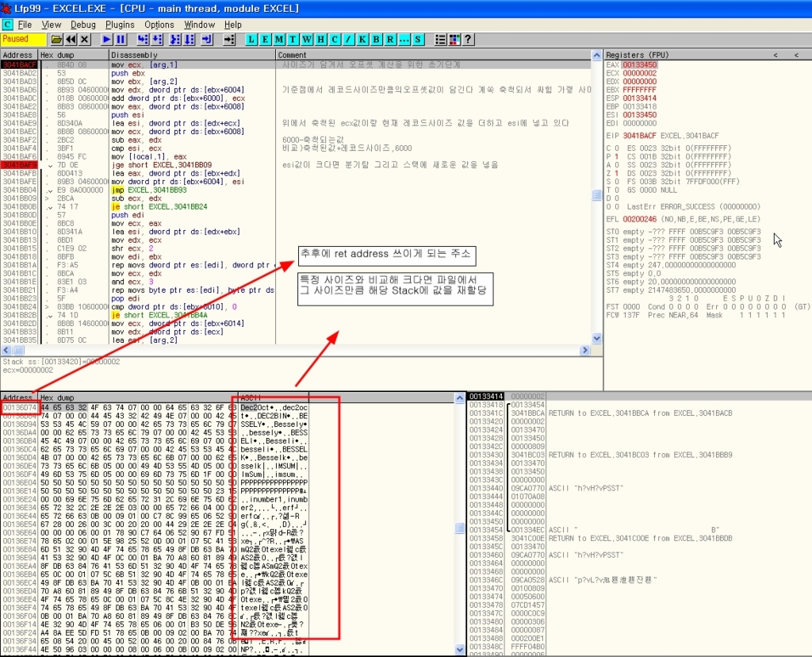Click the Trace over toolbar icon

pyautogui.click(x=190, y=40)
